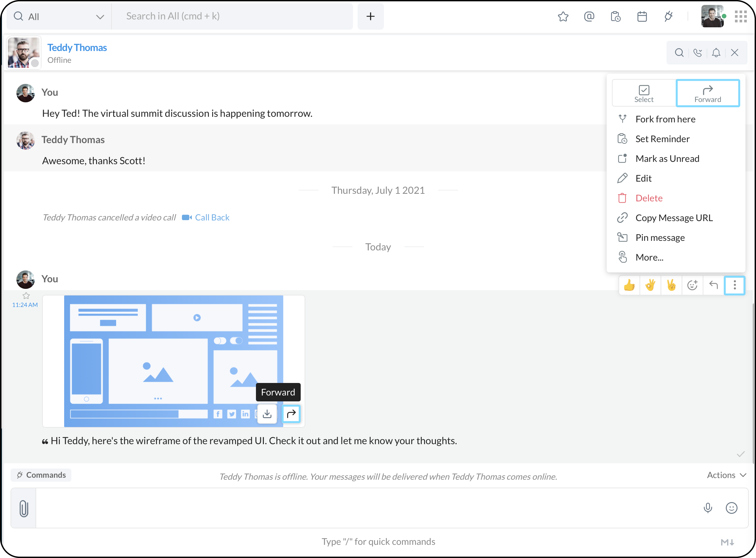Toggle the bell notification for this chat

click(716, 52)
